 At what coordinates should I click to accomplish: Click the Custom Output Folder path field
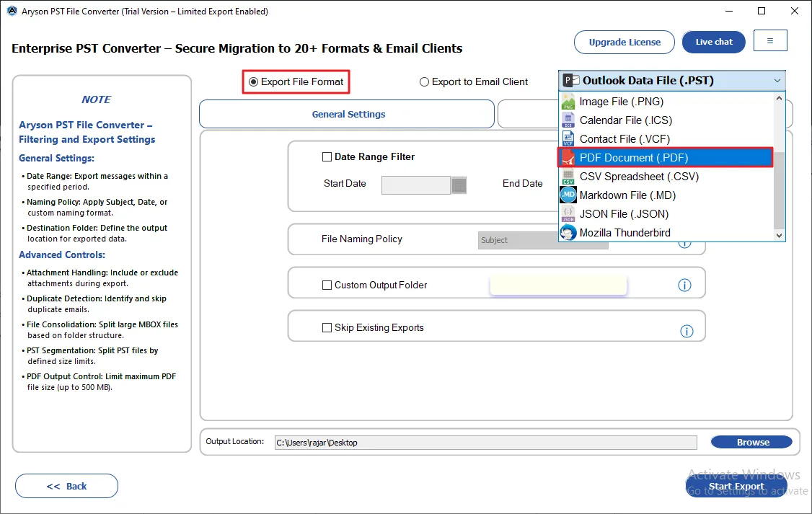pyautogui.click(x=558, y=285)
